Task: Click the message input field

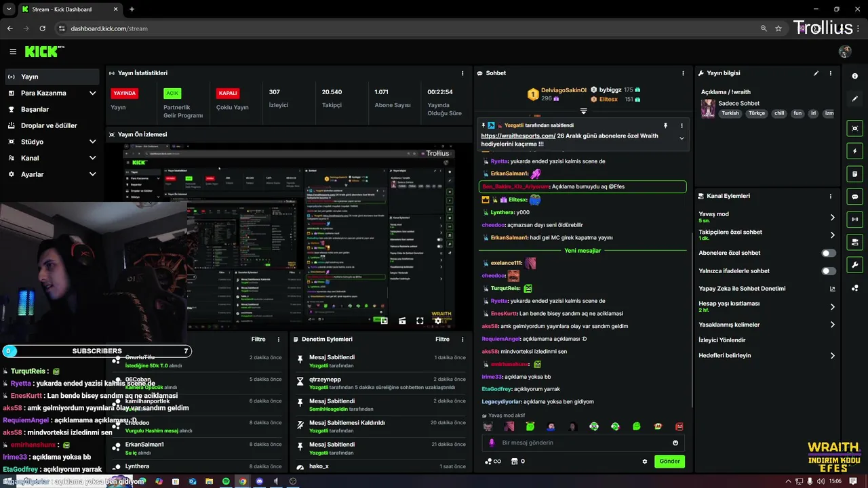Action: point(583,443)
